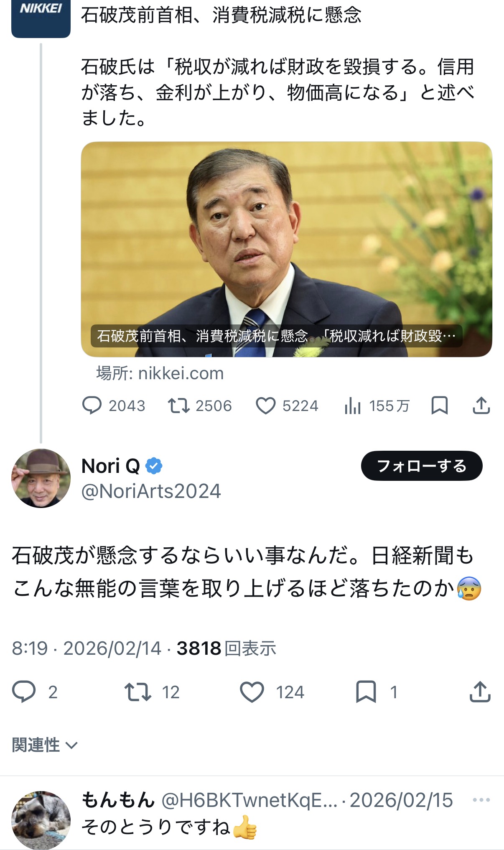Open the NIKKEI account avatar
The width and height of the screenshot is (504, 850).
click(41, 19)
